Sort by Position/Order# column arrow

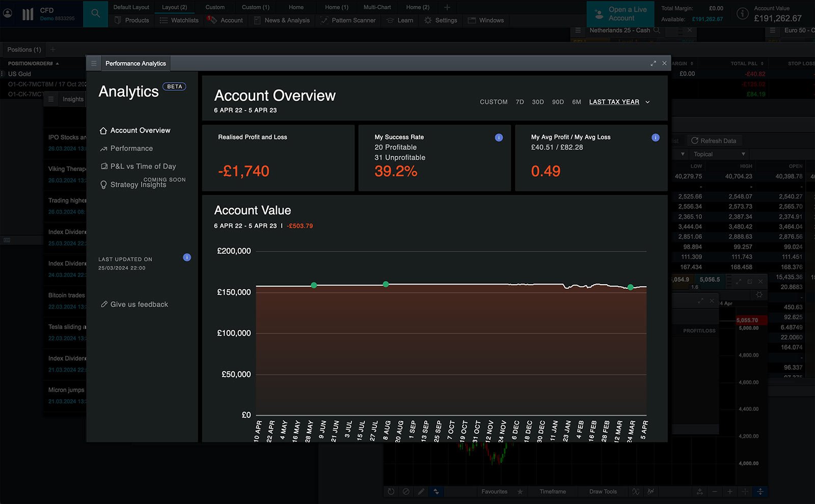pyautogui.click(x=57, y=64)
